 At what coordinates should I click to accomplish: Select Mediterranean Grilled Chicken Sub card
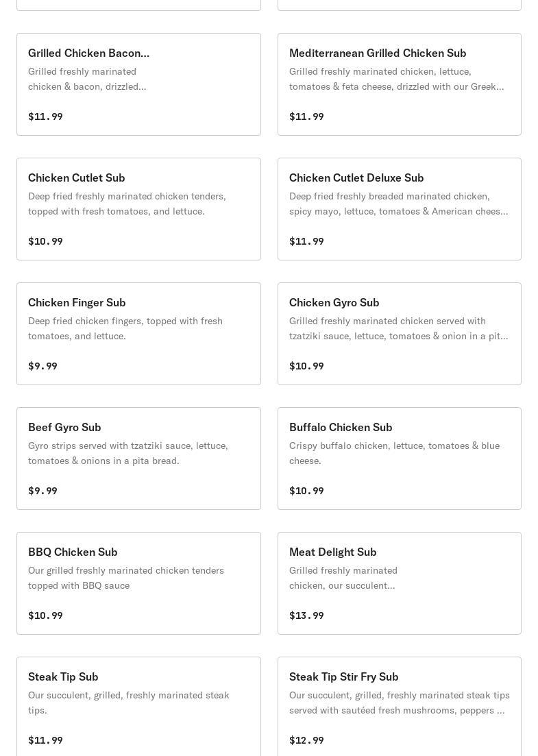(399, 84)
